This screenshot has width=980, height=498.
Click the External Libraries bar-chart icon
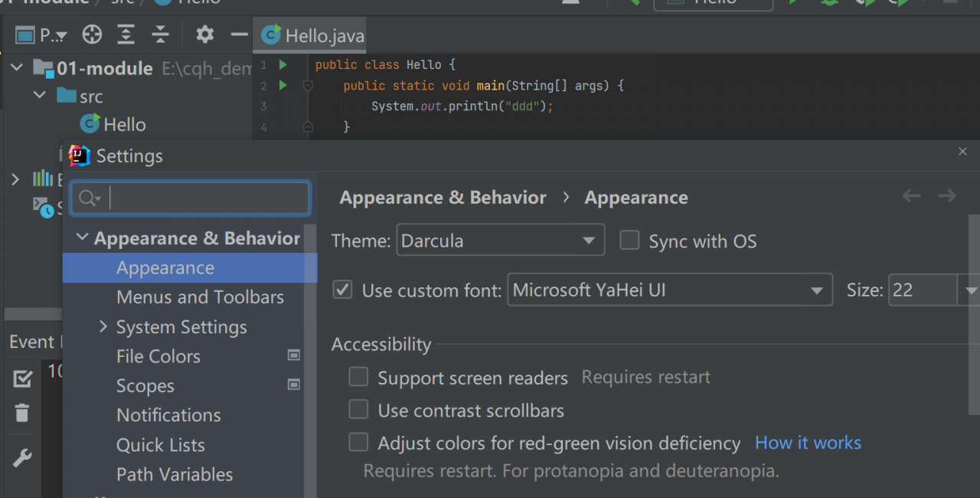pyautogui.click(x=43, y=179)
